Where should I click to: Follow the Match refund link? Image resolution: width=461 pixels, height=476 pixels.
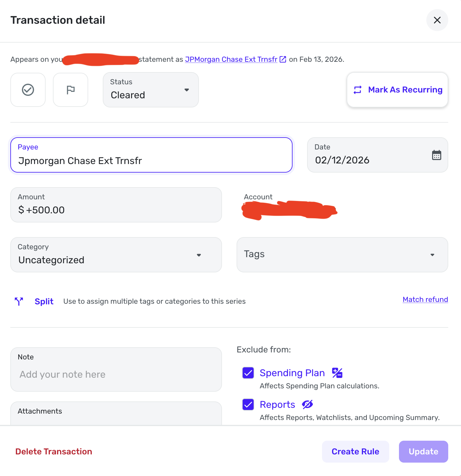click(425, 299)
